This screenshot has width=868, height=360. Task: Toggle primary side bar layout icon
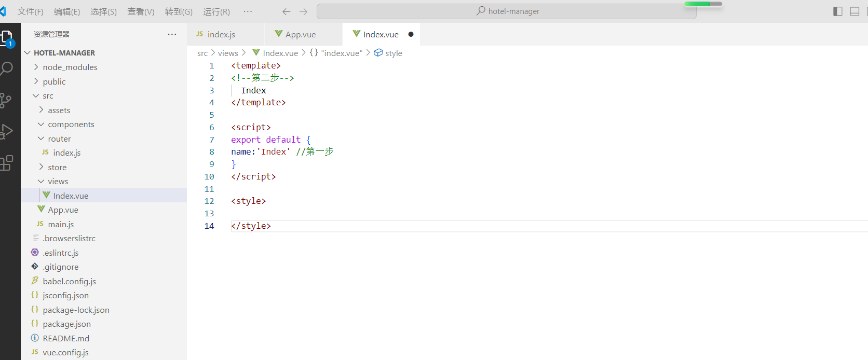837,11
